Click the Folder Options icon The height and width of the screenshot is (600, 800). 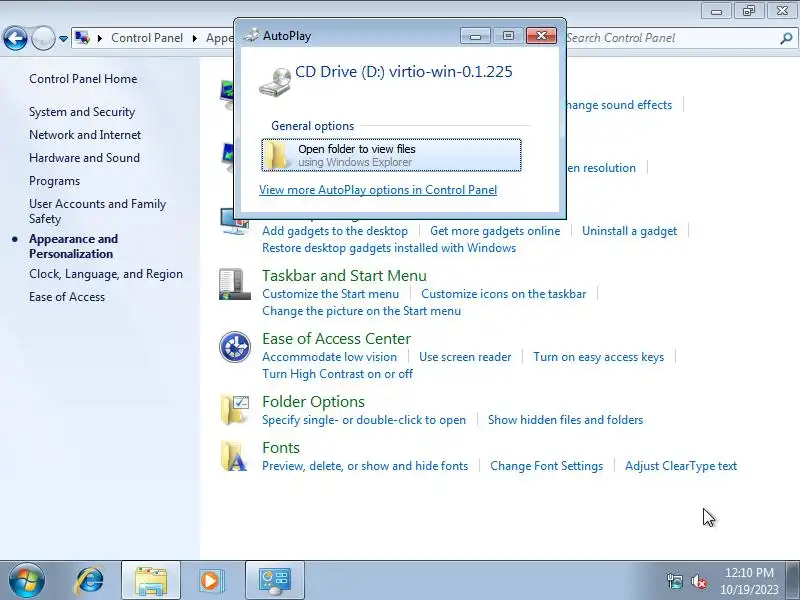235,410
